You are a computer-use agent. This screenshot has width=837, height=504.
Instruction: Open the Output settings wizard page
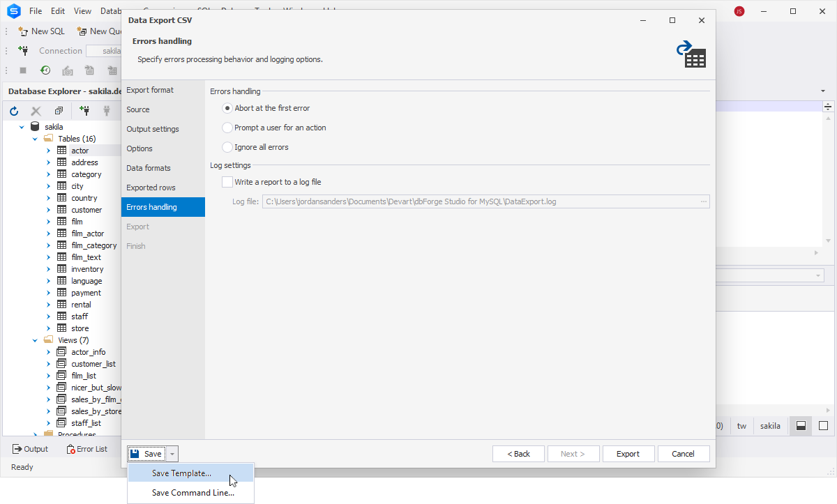coord(152,129)
